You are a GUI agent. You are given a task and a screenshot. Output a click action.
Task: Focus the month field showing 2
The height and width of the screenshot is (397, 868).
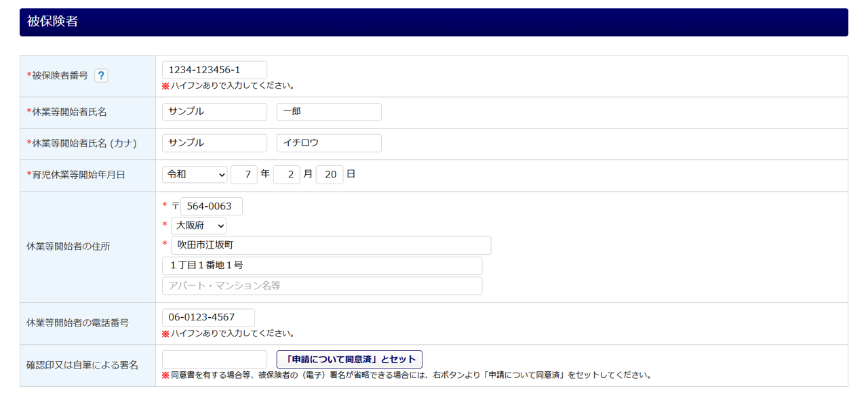tap(287, 175)
